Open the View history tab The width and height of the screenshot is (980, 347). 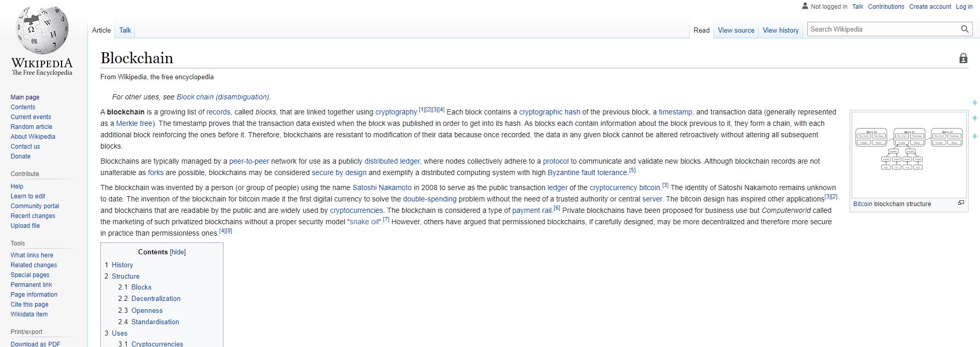(780, 30)
